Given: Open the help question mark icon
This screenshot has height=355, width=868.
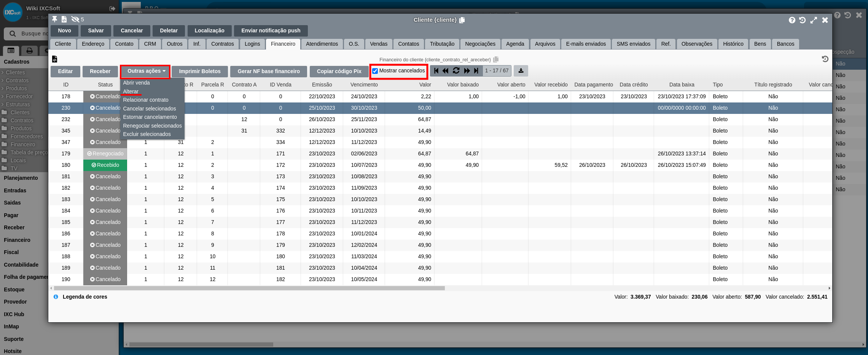Looking at the screenshot, I should [x=792, y=20].
